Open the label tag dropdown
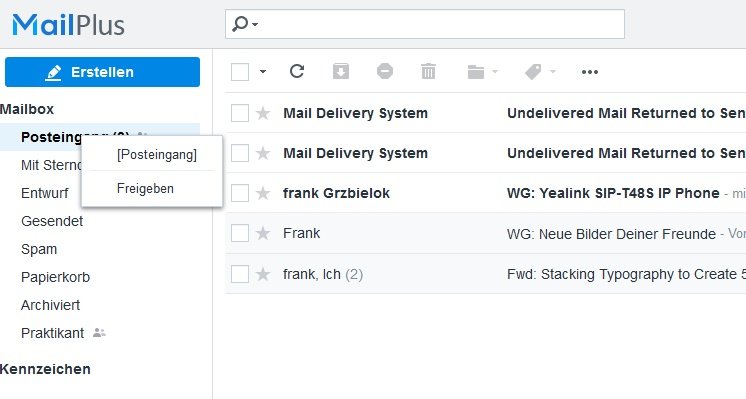746x399 pixels. click(540, 72)
